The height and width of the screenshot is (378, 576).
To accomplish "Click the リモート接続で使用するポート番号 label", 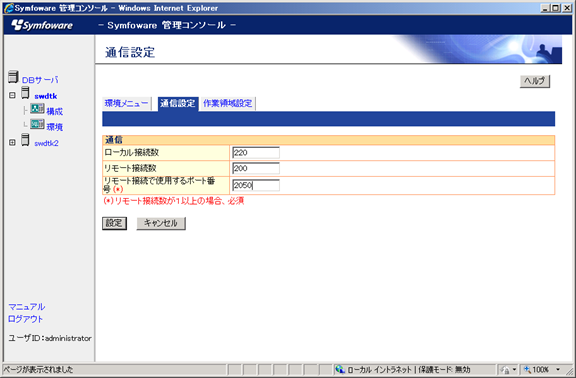I will click(159, 185).
